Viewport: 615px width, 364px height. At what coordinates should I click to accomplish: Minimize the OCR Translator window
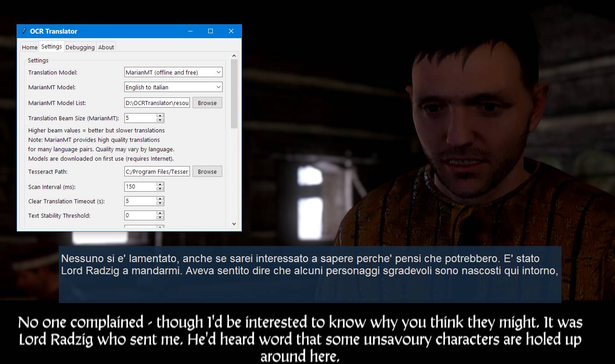pyautogui.click(x=190, y=31)
